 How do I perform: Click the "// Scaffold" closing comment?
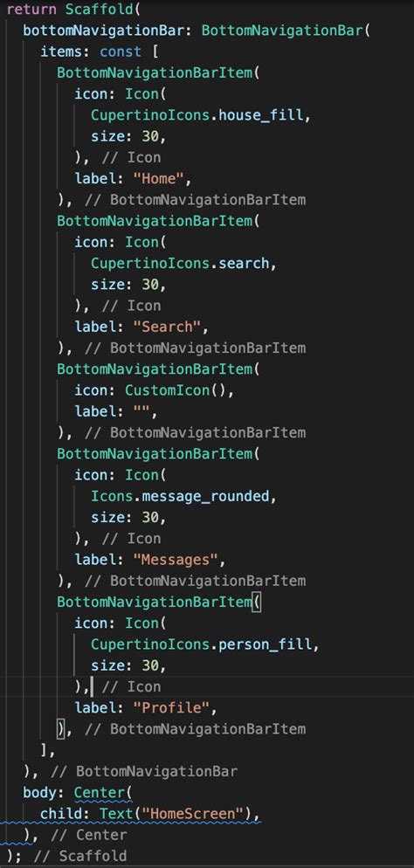79,856
